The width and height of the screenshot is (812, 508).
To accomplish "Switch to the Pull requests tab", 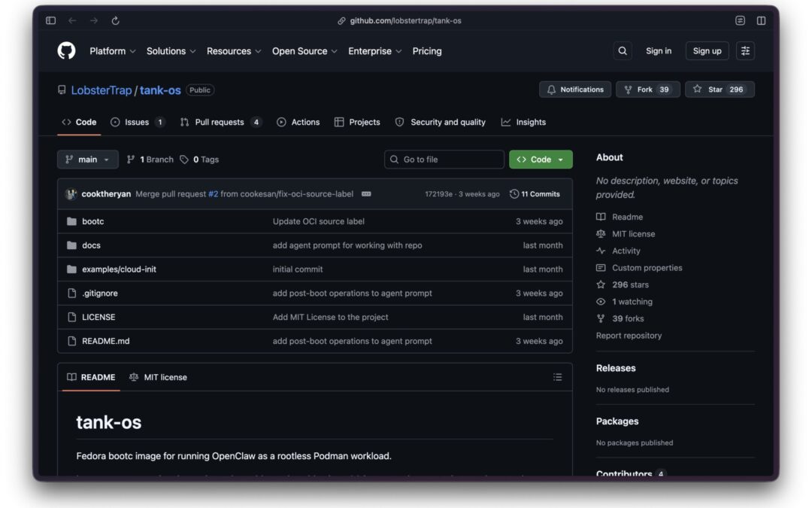I will [220, 123].
